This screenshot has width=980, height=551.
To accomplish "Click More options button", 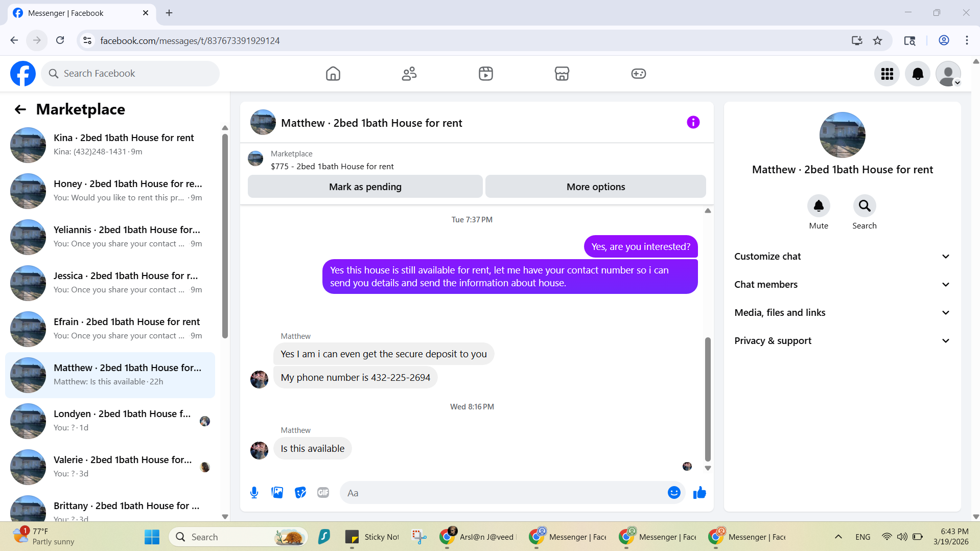I will [595, 187].
